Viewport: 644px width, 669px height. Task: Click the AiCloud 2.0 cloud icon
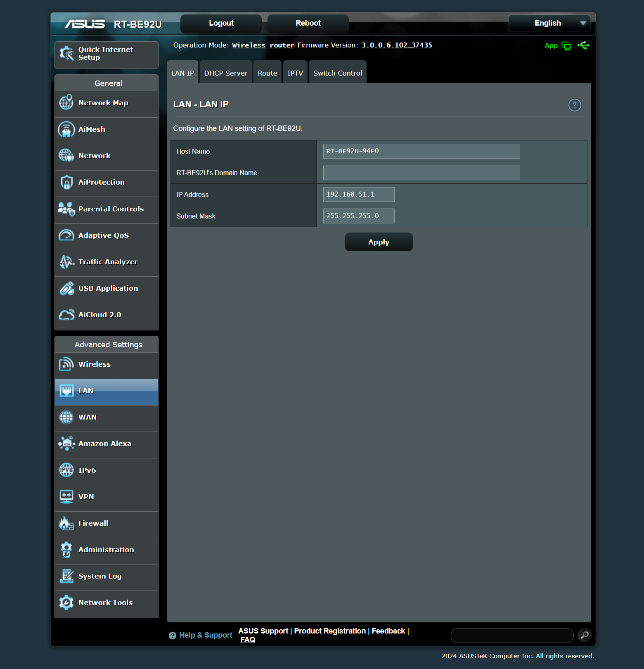point(66,315)
